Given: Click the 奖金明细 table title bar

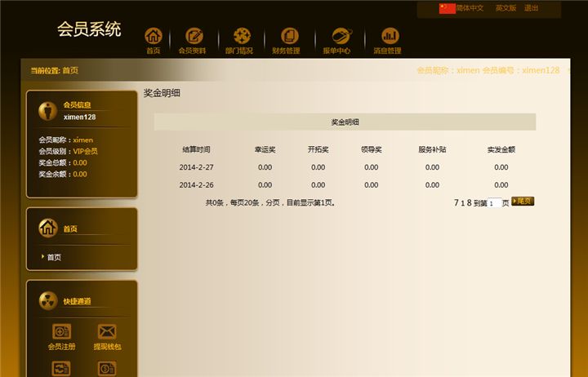Looking at the screenshot, I should 345,122.
